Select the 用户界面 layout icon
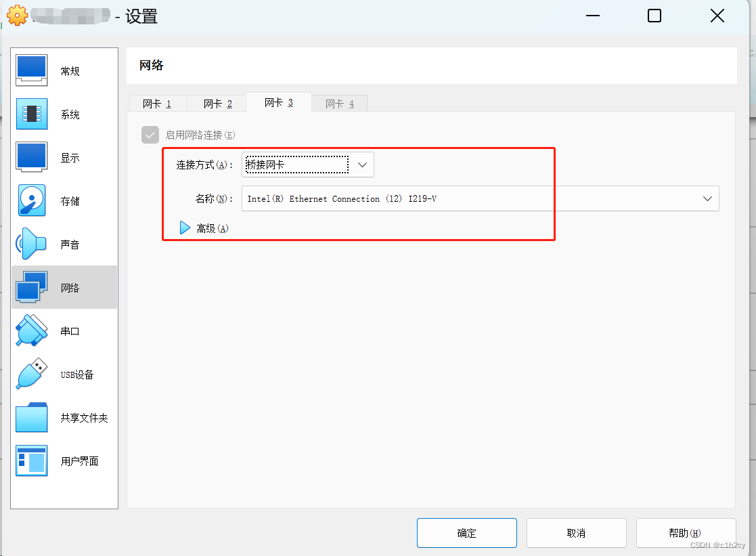The height and width of the screenshot is (556, 756). pos(31,461)
